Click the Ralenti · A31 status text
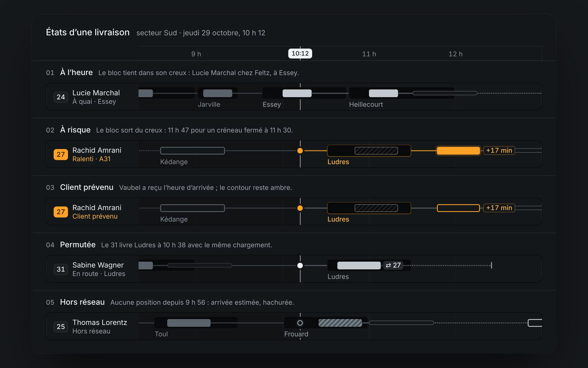This screenshot has width=588, height=368. pos(91,159)
